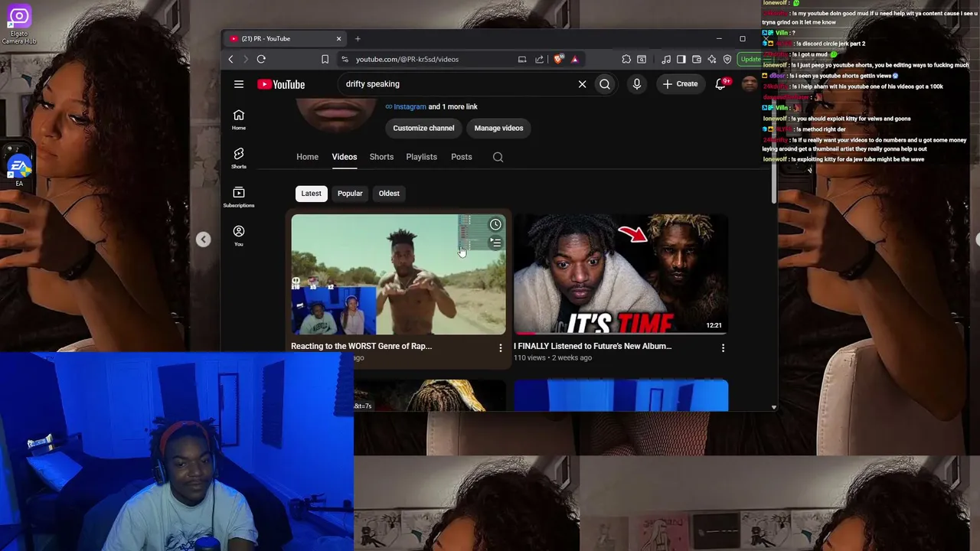The image size is (980, 551).
Task: Open a new browser tab
Action: (x=358, y=38)
